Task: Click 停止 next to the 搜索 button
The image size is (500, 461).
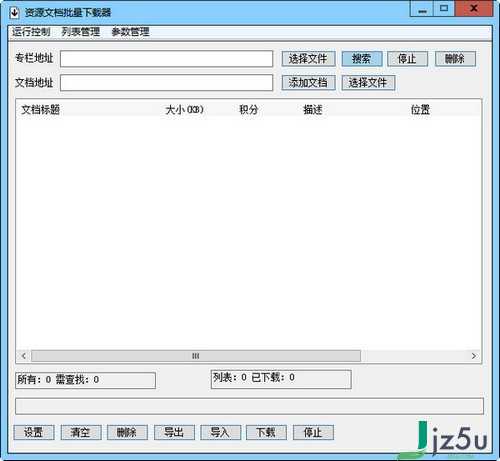Action: (407, 59)
